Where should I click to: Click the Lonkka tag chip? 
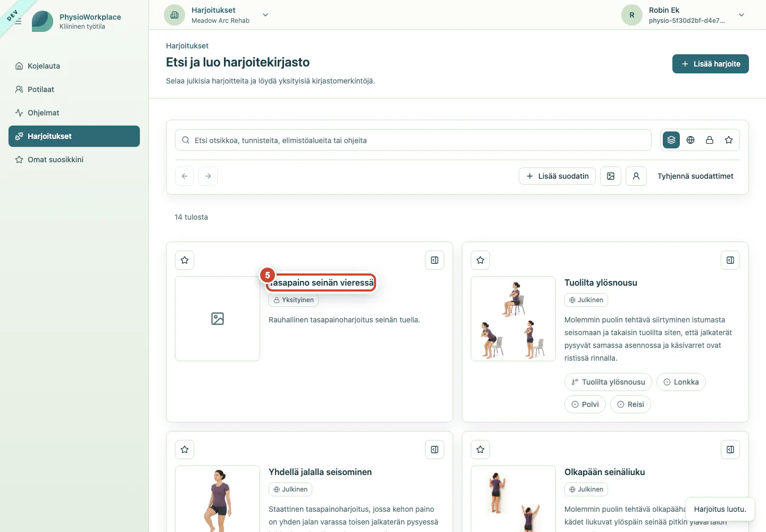(x=681, y=382)
